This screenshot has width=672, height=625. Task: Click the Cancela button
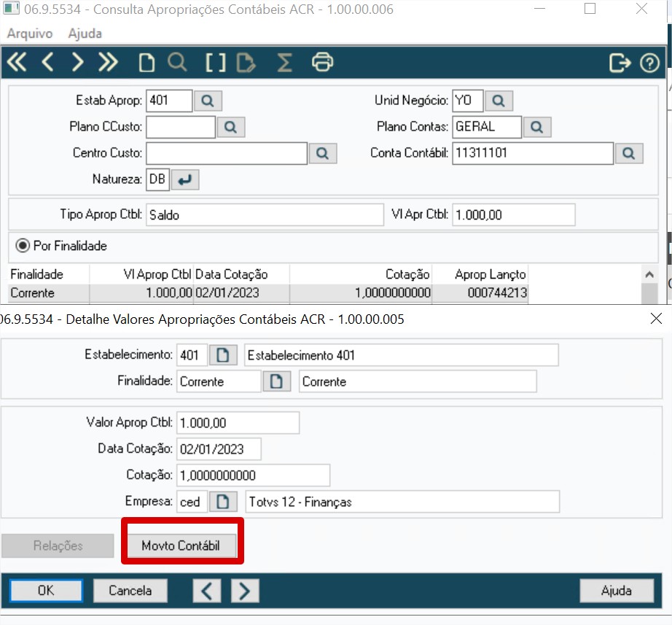coord(130,591)
